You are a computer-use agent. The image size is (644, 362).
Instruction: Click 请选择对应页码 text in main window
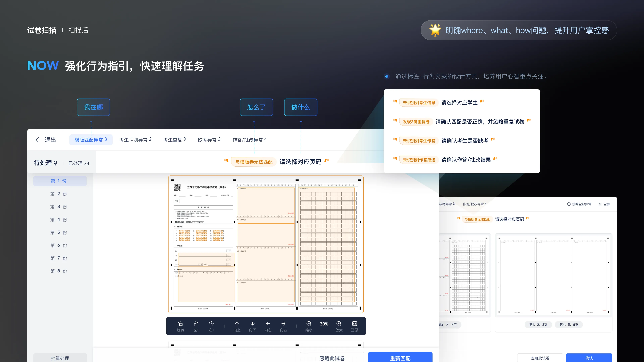click(x=301, y=162)
